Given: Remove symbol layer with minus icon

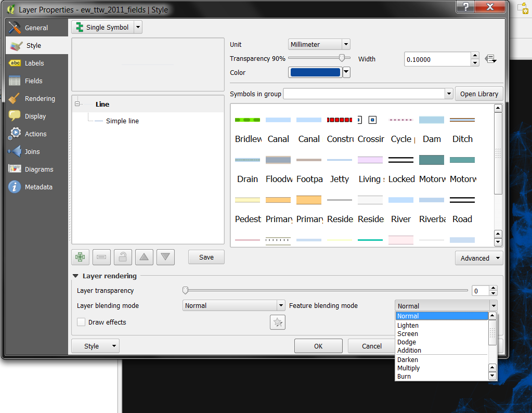Looking at the screenshot, I should coord(101,257).
